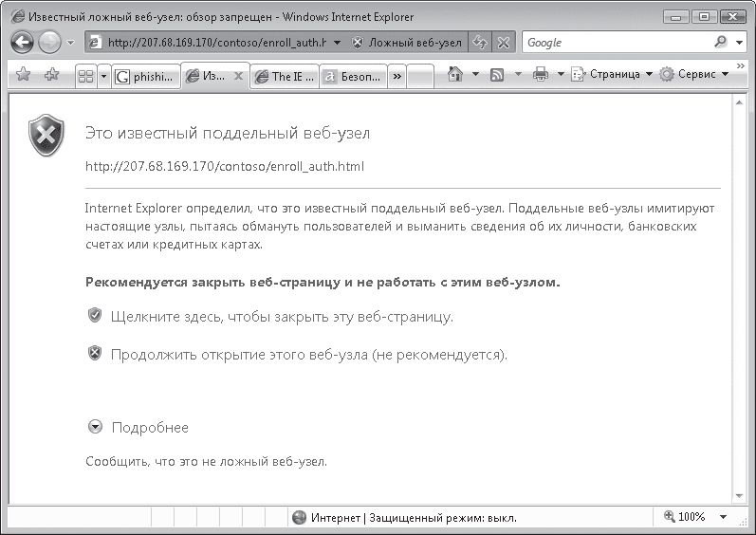Click the link to close this web page
756x535 pixels.
(282, 316)
